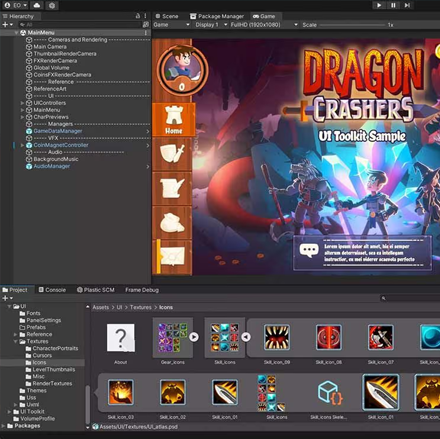Click the chat bubble icon in game view
This screenshot has height=439, width=440.
(x=309, y=250)
